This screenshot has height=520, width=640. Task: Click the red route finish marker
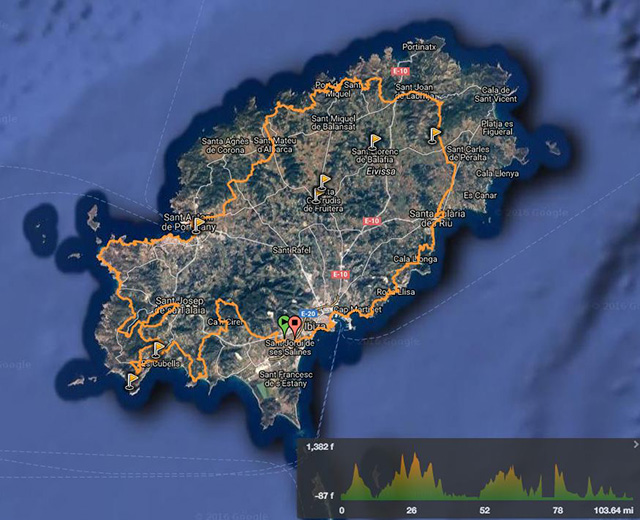pos(294,327)
